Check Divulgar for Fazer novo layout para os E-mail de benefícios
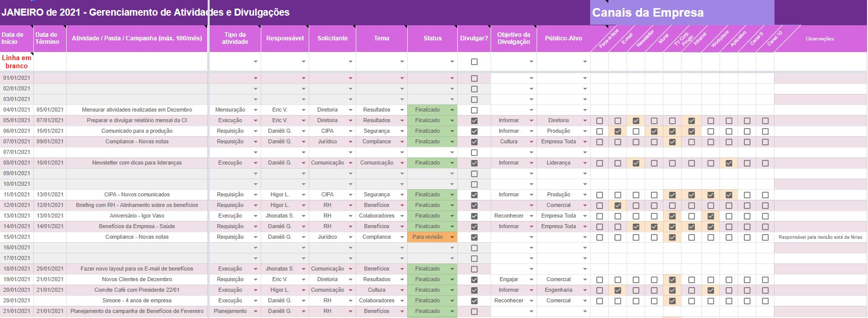This screenshot has height=318, width=868. point(474,269)
